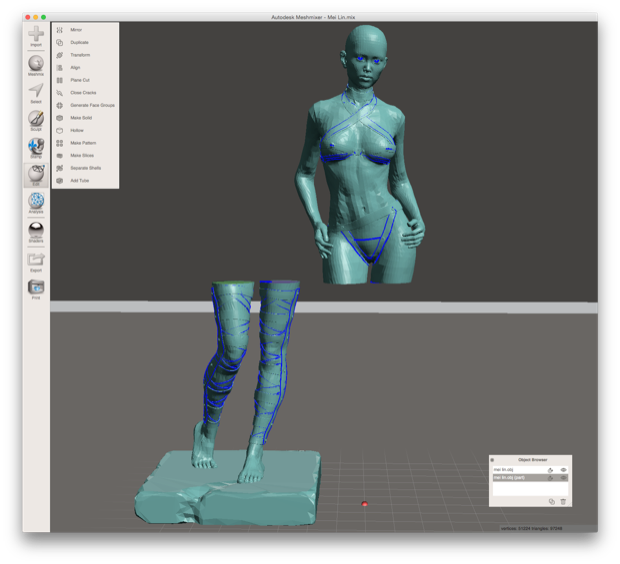Screen dimensions: 620x564
Task: Toggle visibility of mei lin.obj (part)
Action: click(x=563, y=478)
